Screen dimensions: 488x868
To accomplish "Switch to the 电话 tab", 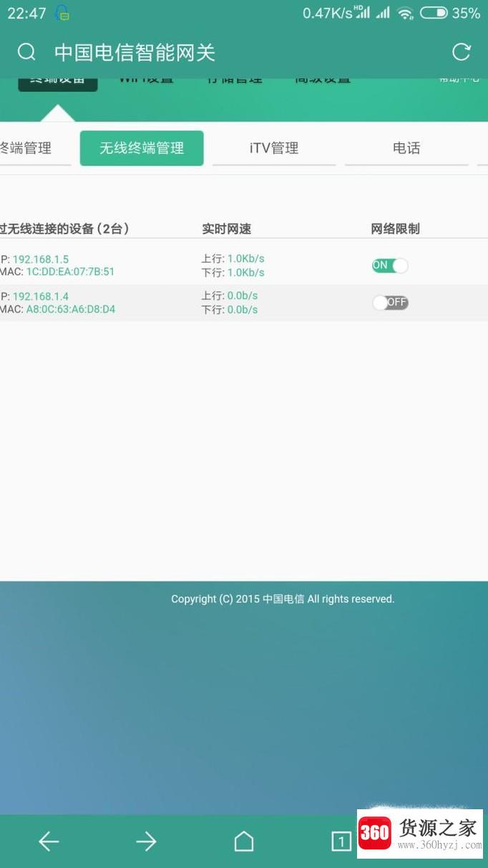I will (x=406, y=148).
